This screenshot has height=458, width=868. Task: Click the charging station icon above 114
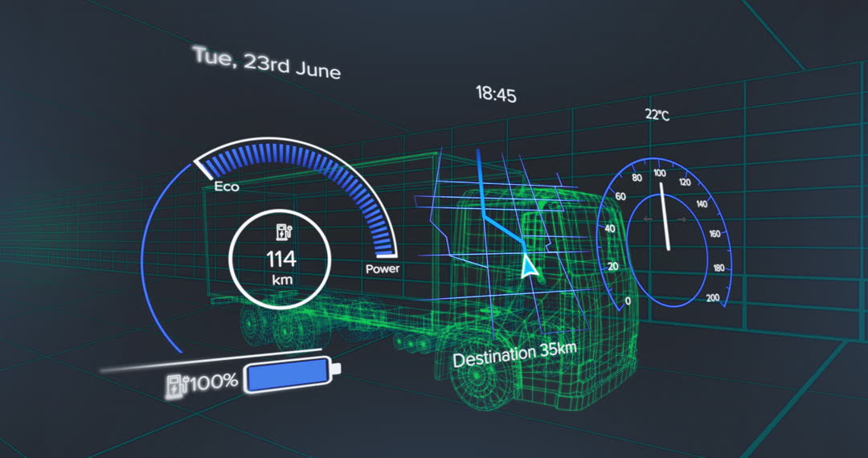pyautogui.click(x=282, y=233)
